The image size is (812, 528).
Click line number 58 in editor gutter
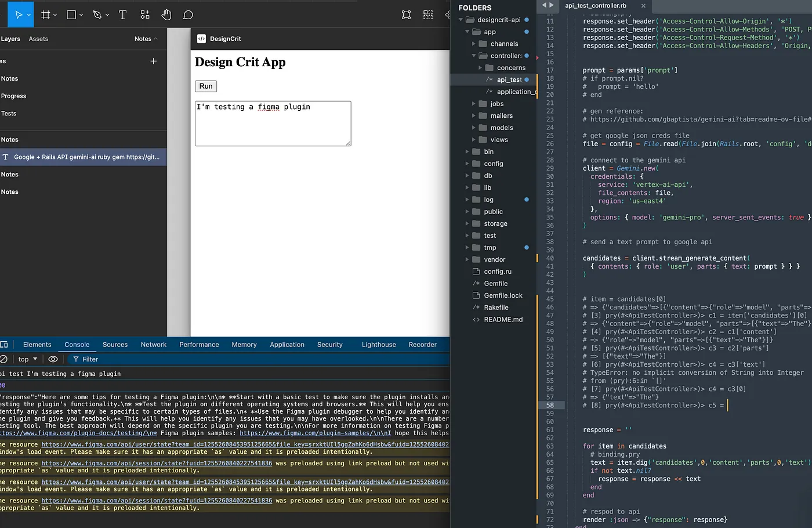[550, 405]
